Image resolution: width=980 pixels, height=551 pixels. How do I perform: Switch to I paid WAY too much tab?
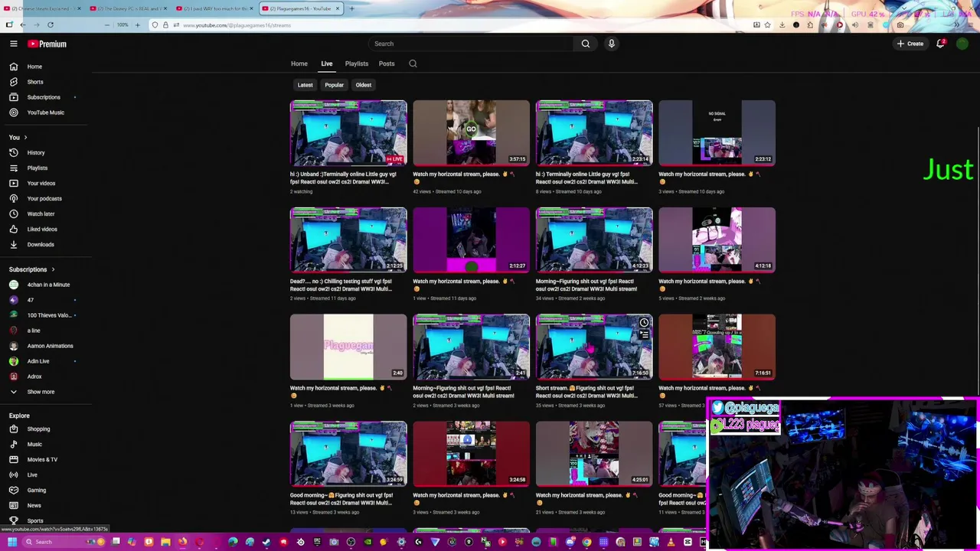click(215, 8)
